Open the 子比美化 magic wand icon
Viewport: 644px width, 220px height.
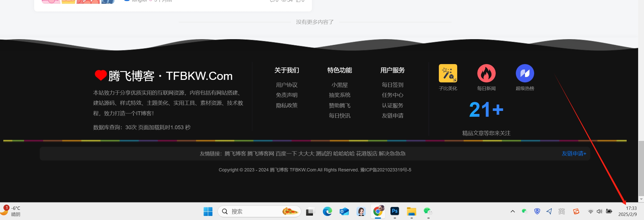(448, 73)
